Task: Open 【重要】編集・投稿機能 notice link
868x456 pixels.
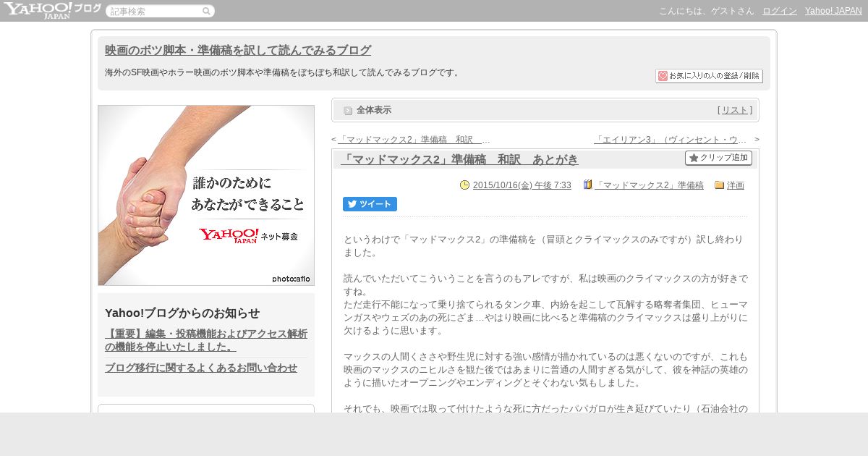Action: (206, 340)
